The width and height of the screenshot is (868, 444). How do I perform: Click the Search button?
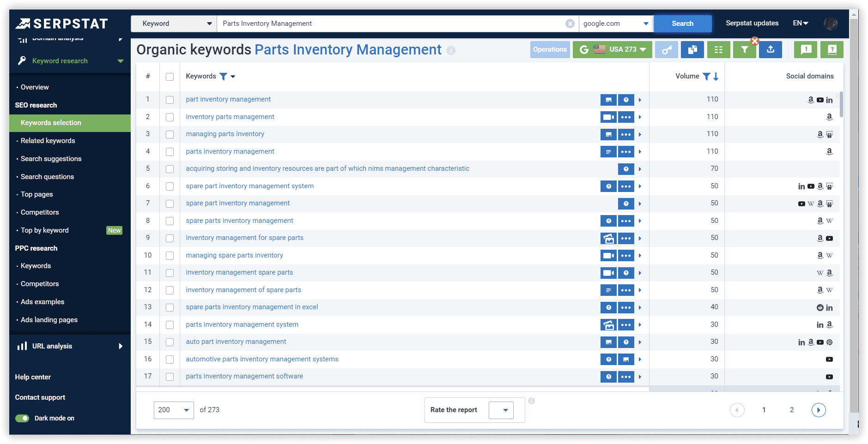click(682, 23)
